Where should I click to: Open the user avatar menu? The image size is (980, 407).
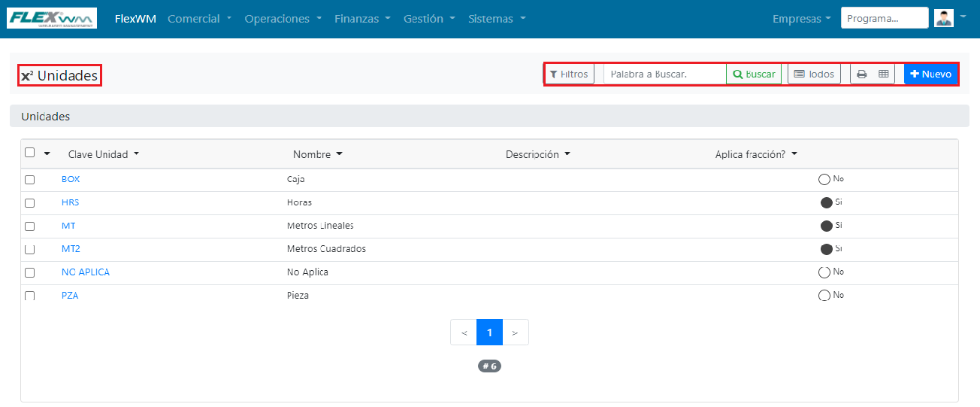[x=944, y=18]
